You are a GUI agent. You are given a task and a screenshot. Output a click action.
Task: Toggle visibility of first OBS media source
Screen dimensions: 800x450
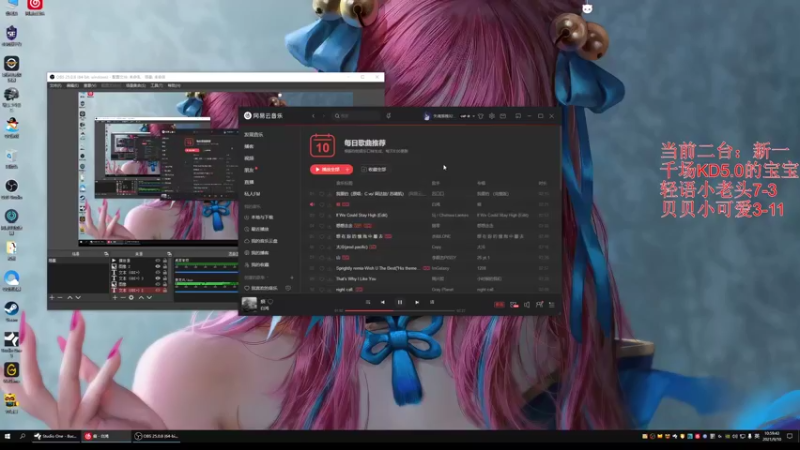[x=158, y=261]
